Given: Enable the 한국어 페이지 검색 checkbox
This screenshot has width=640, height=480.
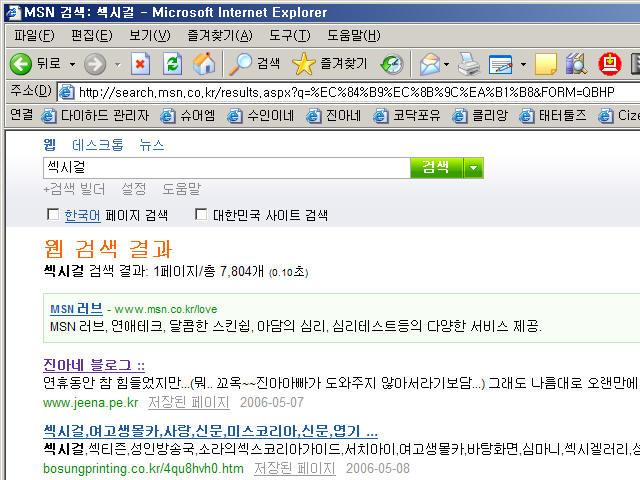Looking at the screenshot, I should coord(54,215).
